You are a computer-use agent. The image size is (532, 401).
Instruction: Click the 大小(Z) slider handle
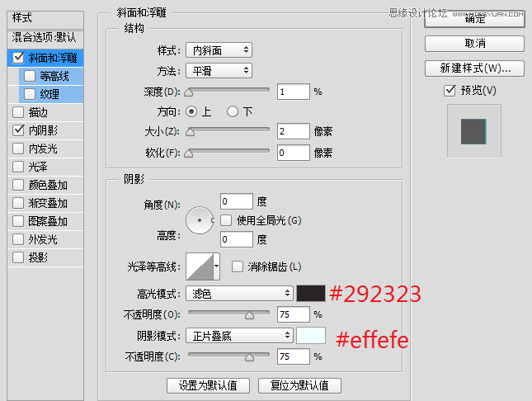(191, 132)
